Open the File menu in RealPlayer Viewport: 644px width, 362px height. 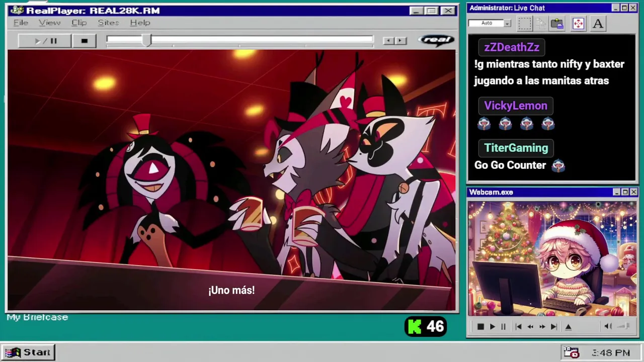(x=21, y=23)
